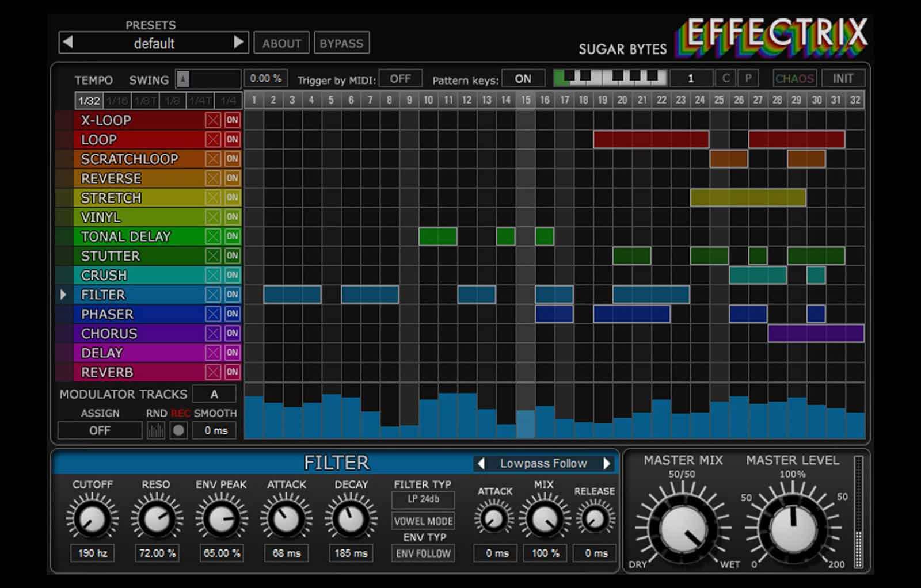Click the modulator RND randomize bars icon
Screen dimensions: 921x588
tap(155, 430)
